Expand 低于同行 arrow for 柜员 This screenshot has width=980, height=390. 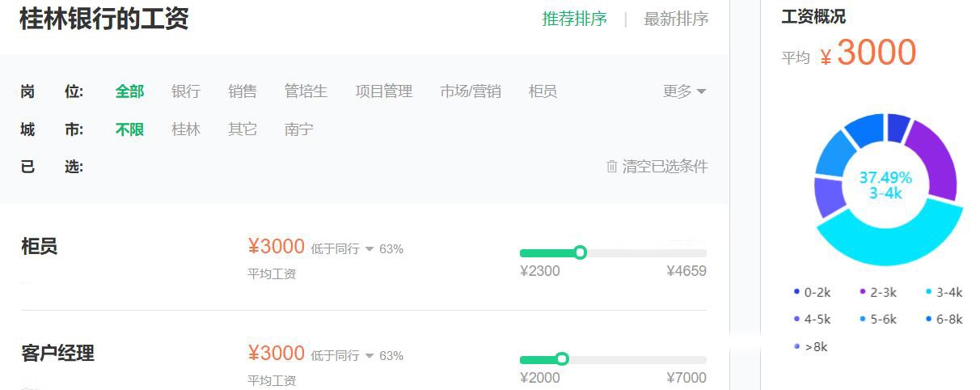370,249
